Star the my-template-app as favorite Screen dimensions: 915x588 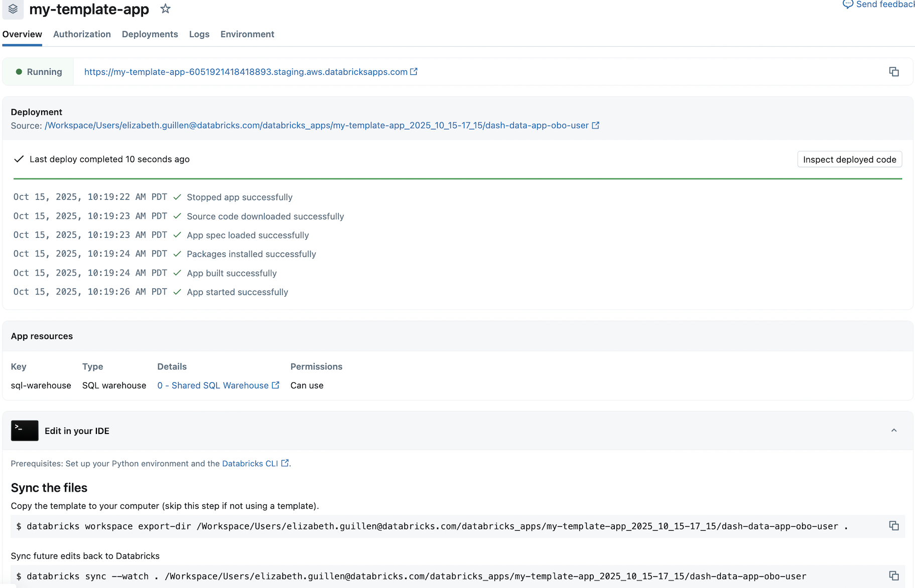click(165, 9)
